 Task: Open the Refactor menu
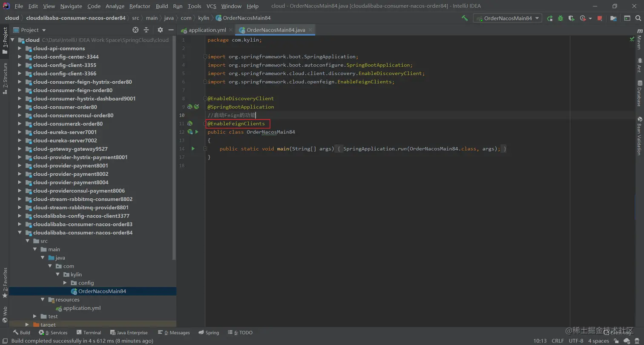[140, 6]
